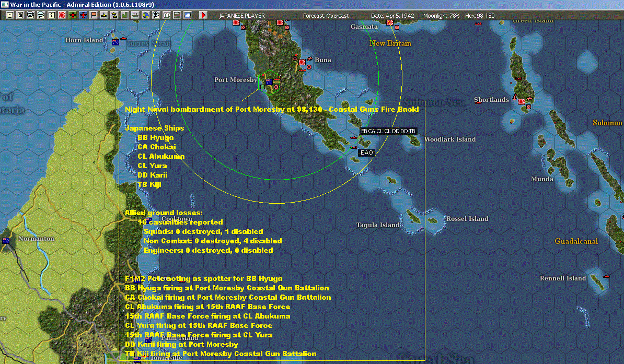The image size is (624, 364).
Task: Click the '16 casualties reported' line
Action: pyautogui.click(x=180, y=222)
